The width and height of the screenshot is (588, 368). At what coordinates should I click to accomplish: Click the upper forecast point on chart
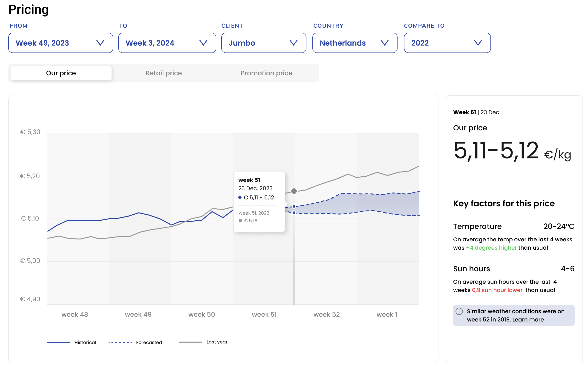point(294,206)
